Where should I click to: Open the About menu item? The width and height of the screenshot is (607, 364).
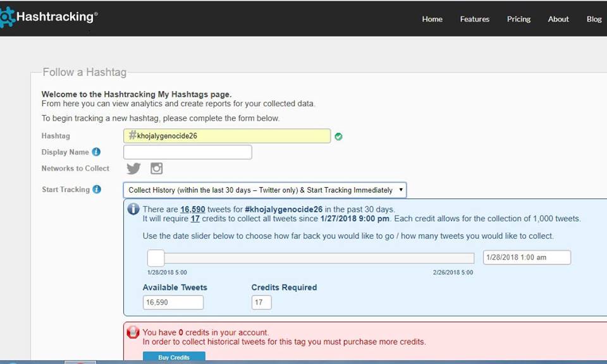[558, 19]
